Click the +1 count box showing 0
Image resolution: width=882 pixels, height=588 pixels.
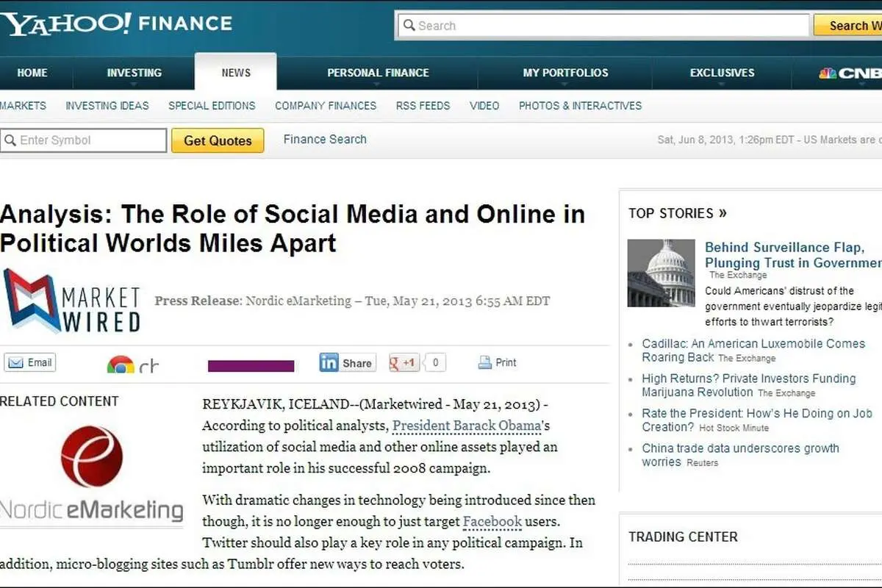click(435, 362)
